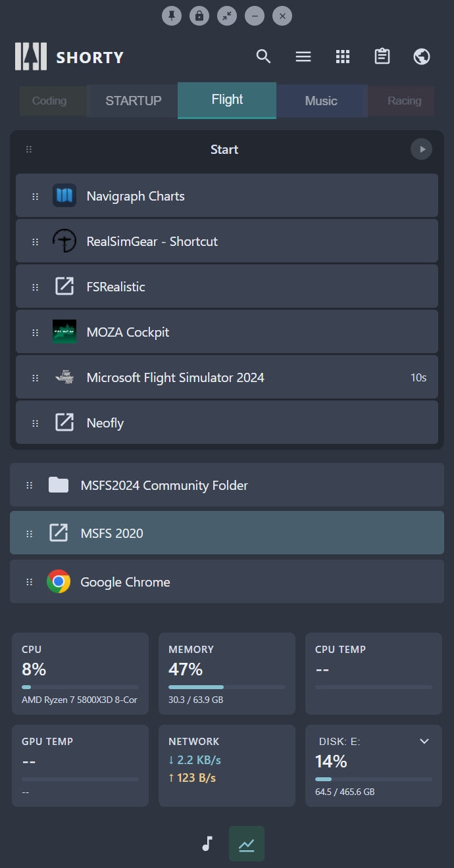454x868 pixels.
Task: Switch to the grid view icon
Action: [x=343, y=57]
